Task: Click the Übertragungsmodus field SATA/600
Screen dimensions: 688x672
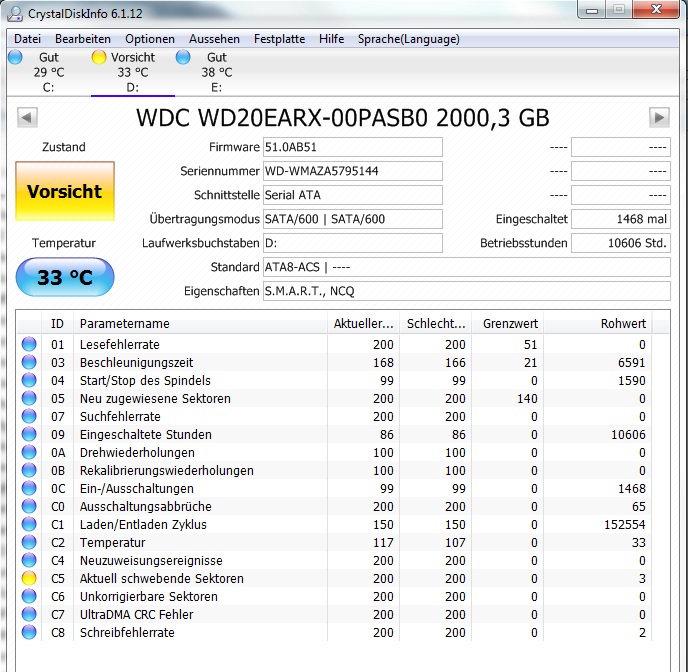Action: (x=353, y=219)
